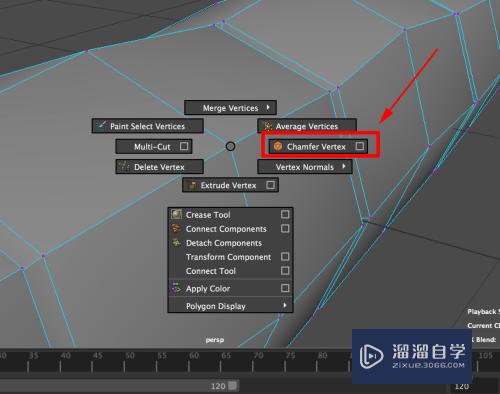The height and width of the screenshot is (394, 500).
Task: Select Chamfer Vertex command
Action: coord(318,146)
